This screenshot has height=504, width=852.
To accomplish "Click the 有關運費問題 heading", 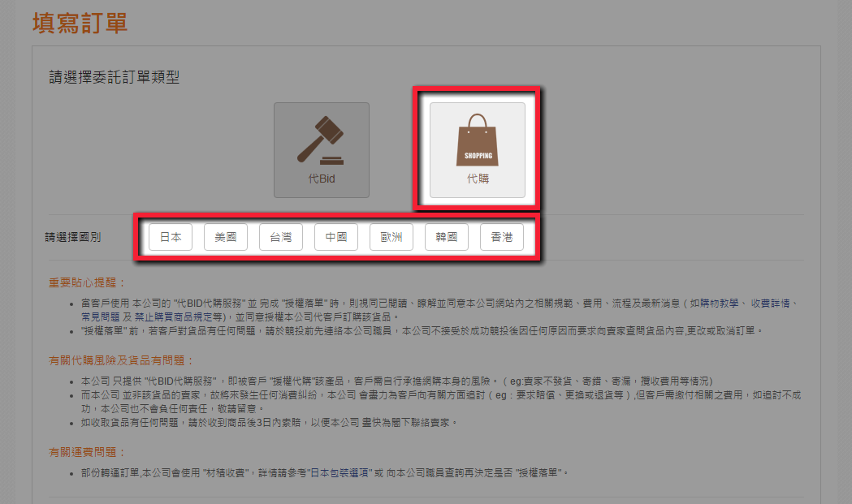I will click(87, 452).
